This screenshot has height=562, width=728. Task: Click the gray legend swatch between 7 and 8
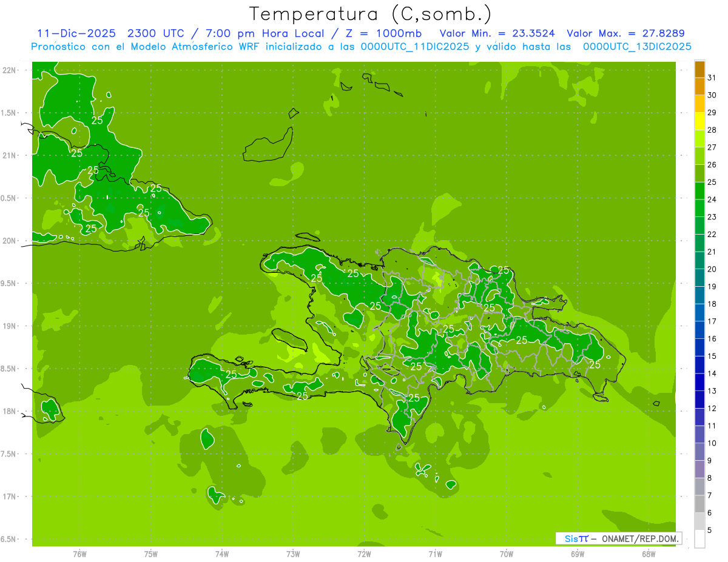699,486
